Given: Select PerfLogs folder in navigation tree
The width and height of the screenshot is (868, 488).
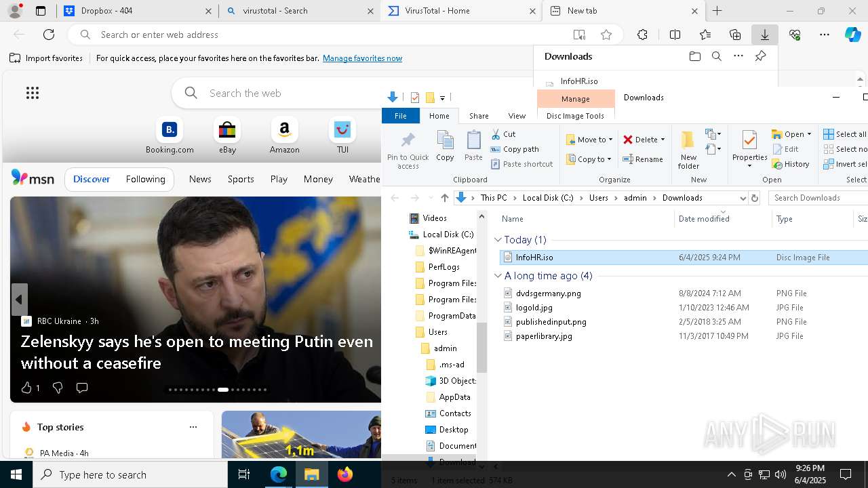Looking at the screenshot, I should 443,267.
